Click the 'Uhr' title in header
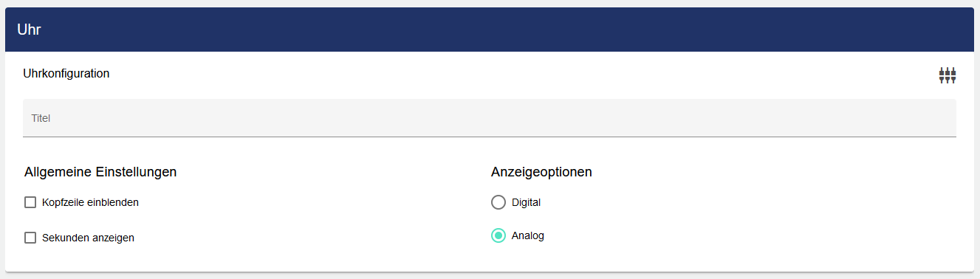Screen dimensions: 980x279 tap(29, 30)
